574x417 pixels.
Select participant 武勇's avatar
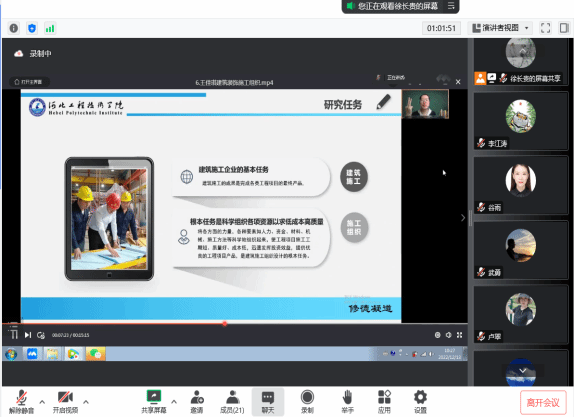521,245
